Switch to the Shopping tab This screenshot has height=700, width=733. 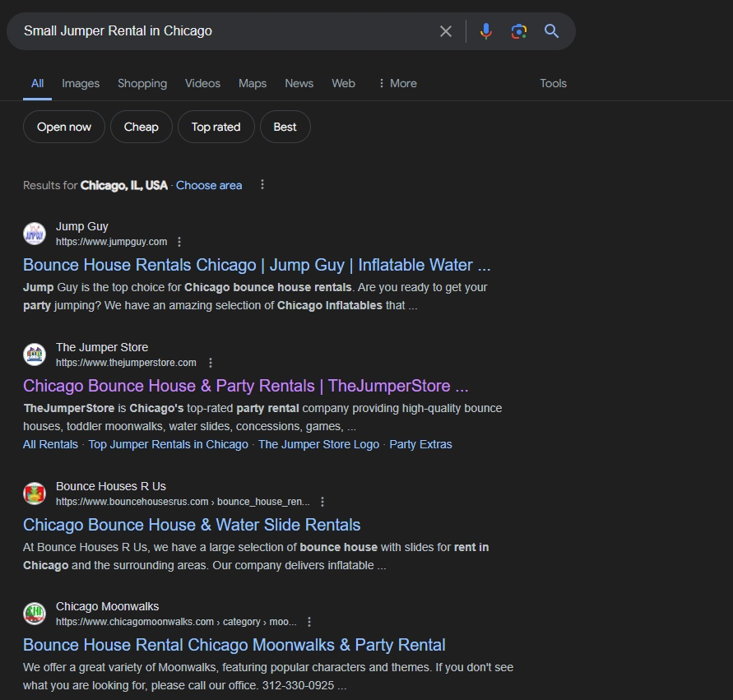142,83
